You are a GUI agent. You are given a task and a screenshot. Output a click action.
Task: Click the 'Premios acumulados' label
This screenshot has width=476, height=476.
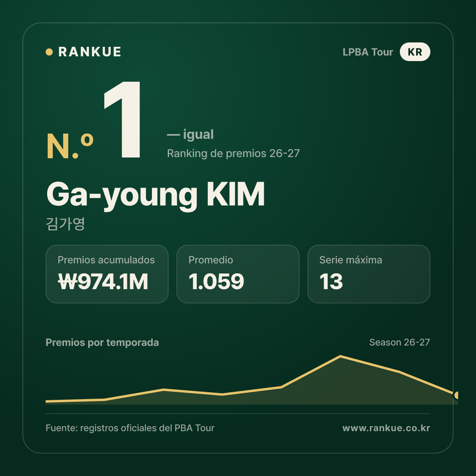106,260
